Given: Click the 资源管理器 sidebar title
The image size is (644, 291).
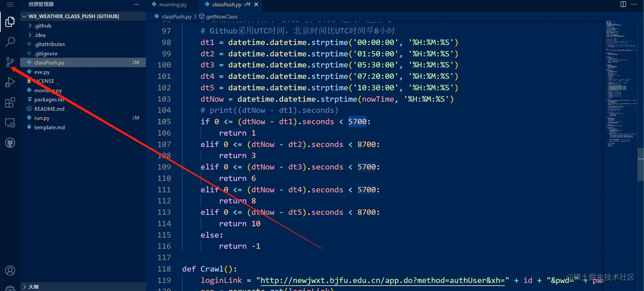Looking at the screenshot, I should click(41, 4).
